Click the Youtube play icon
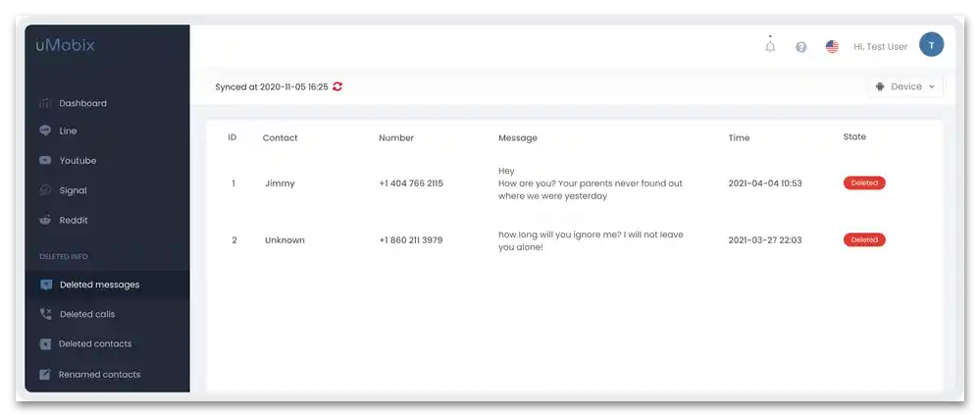This screenshot has height=417, width=980. coord(45,160)
